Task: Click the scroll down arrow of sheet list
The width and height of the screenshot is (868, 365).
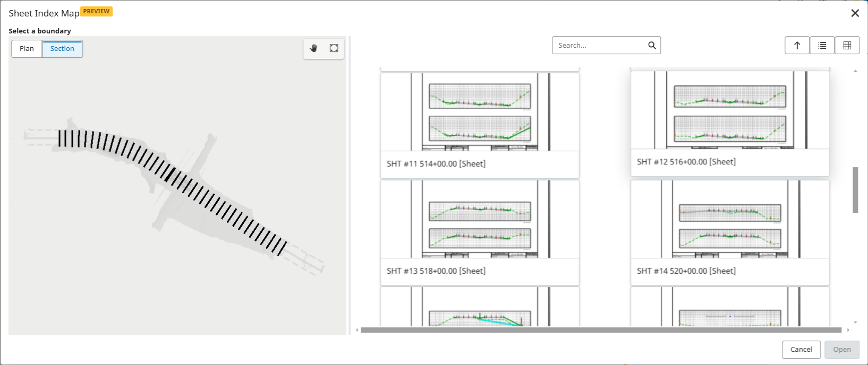Action: (x=855, y=322)
